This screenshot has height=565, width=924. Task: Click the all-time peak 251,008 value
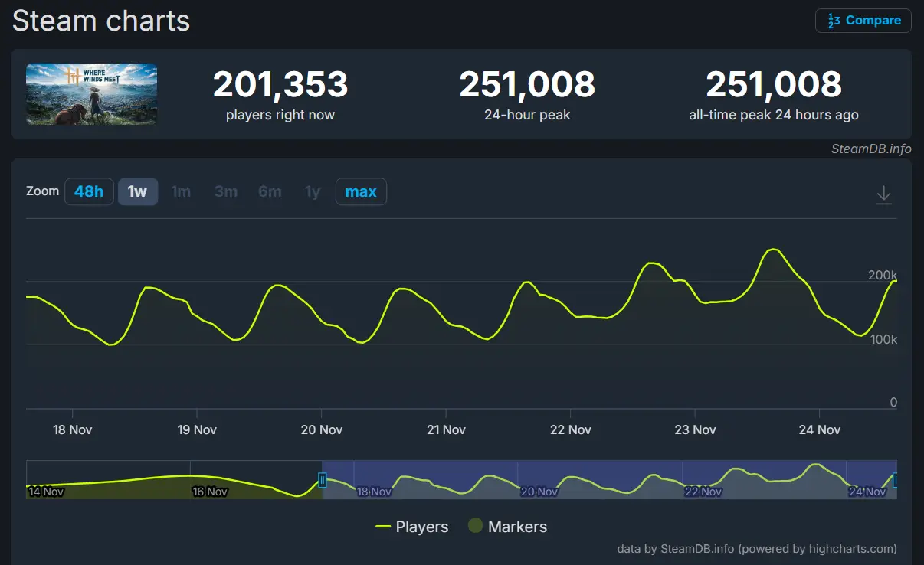pyautogui.click(x=774, y=85)
